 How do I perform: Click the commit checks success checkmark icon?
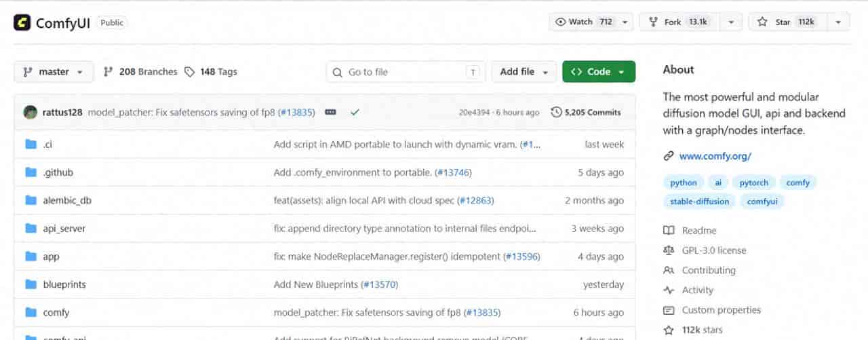355,112
